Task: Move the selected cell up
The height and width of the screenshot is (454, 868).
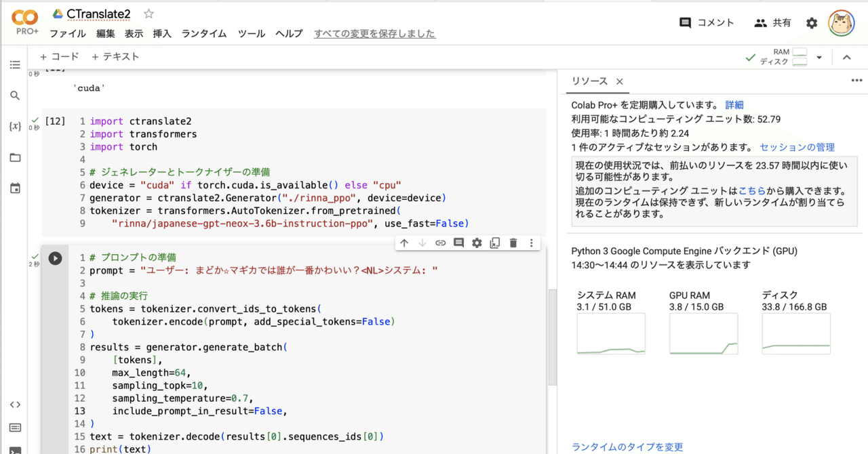Action: [404, 243]
